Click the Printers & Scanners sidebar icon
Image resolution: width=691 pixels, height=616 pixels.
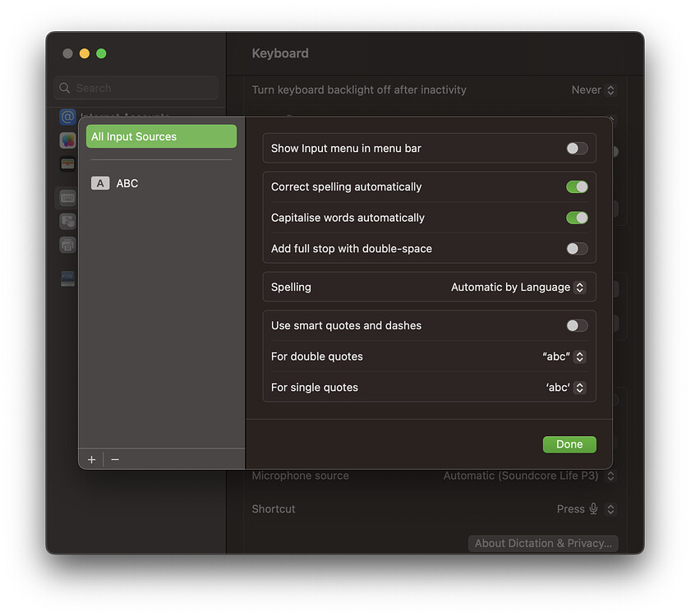point(67,245)
